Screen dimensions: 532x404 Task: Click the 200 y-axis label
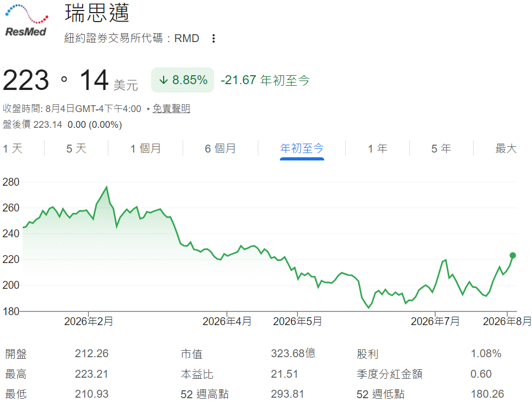click(11, 285)
